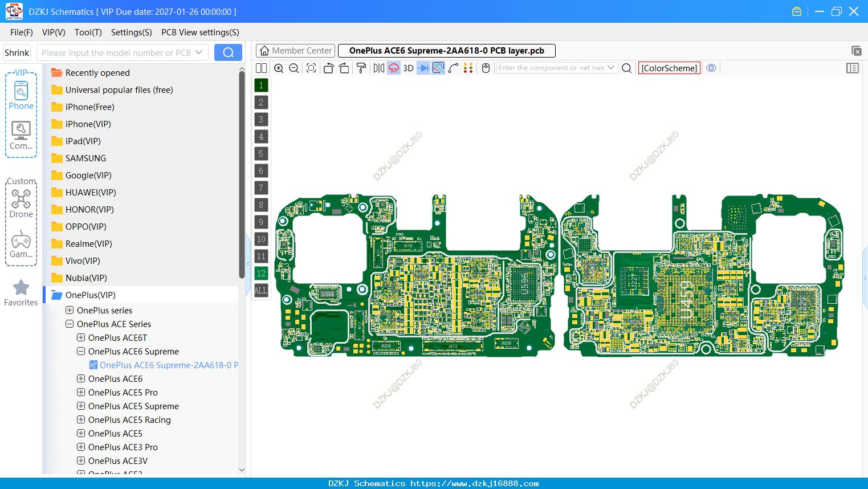Viewport: 868px width, 489px height.
Task: Search the component or net name
Action: [x=626, y=68]
